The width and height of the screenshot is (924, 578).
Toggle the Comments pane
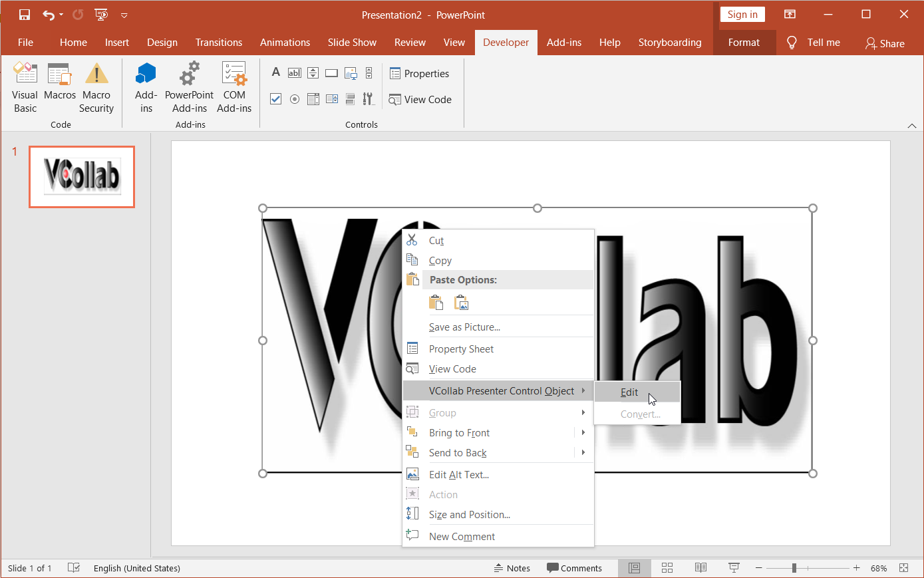tap(574, 568)
